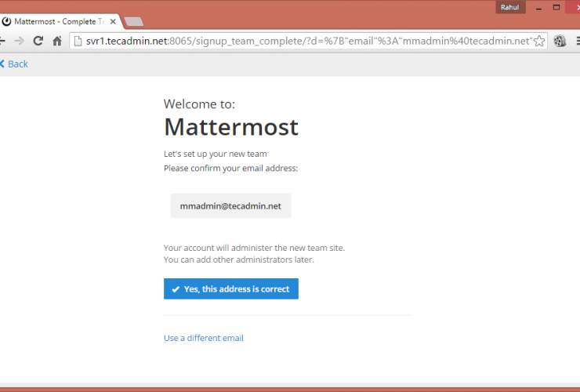Go back using the Back link
This screenshot has width=580, height=392.
[x=17, y=64]
